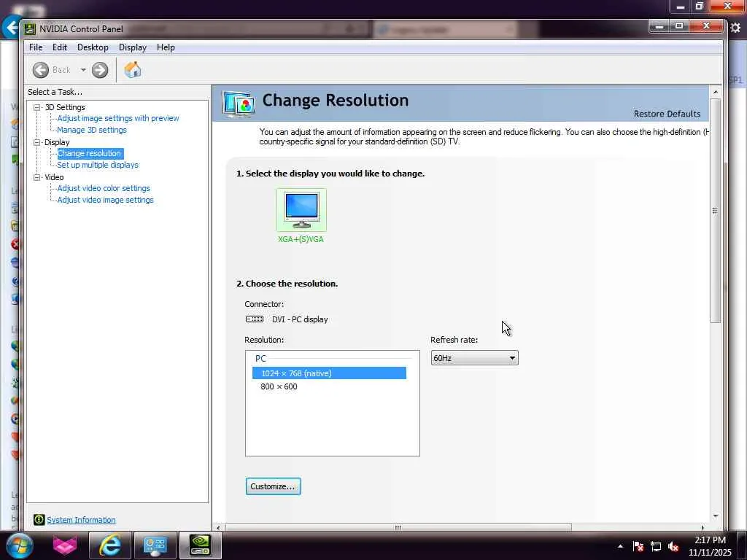Click the Action Center flag icon
747x560 pixels.
(638, 547)
